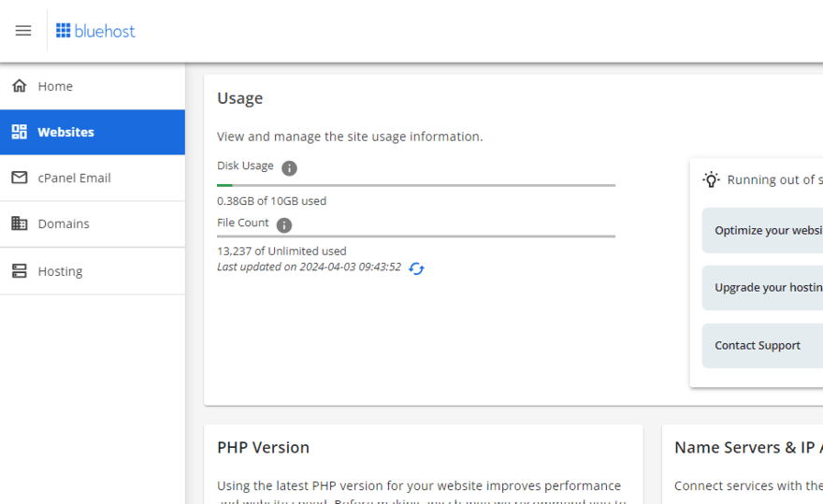The width and height of the screenshot is (823, 504).
Task: Click 'Using the latest PHP version' text
Action: point(419,485)
